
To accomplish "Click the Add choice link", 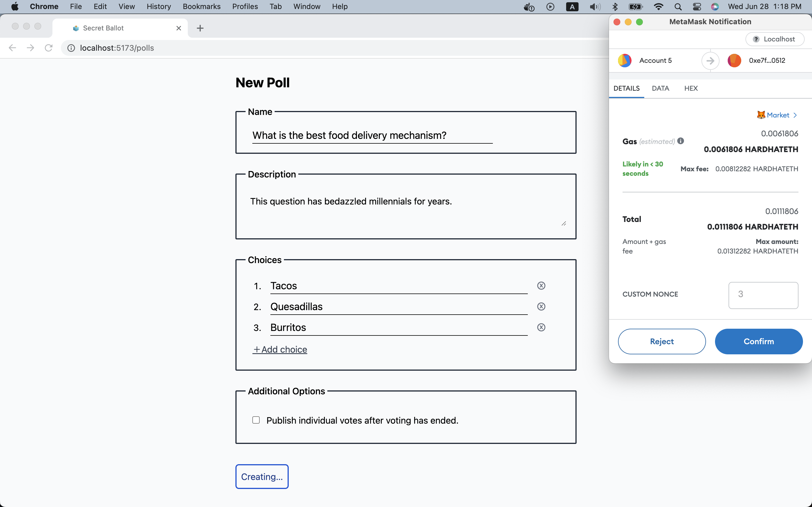I will [280, 349].
